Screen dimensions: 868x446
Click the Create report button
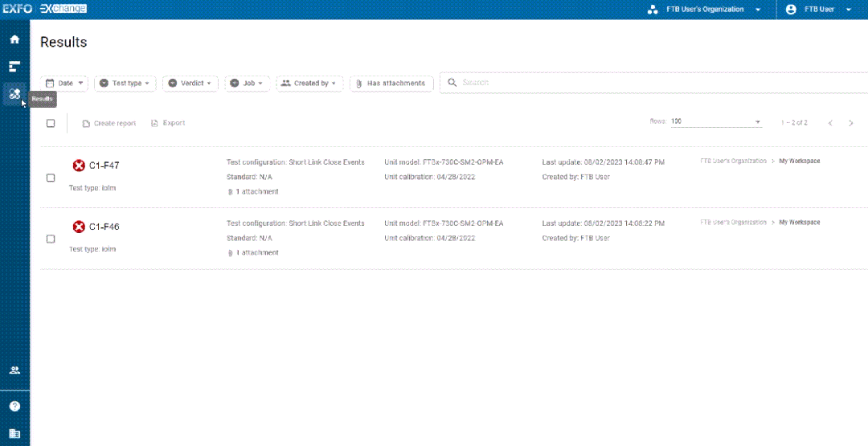coord(109,124)
